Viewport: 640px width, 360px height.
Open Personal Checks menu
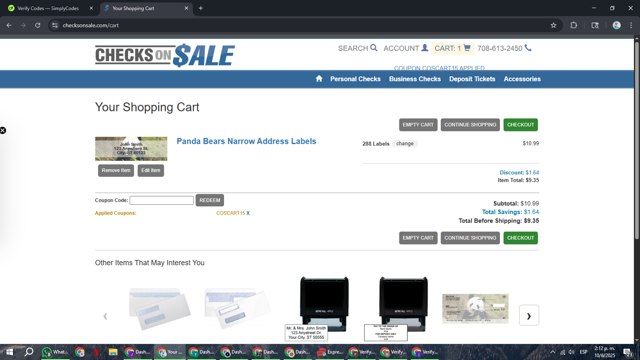pos(355,79)
